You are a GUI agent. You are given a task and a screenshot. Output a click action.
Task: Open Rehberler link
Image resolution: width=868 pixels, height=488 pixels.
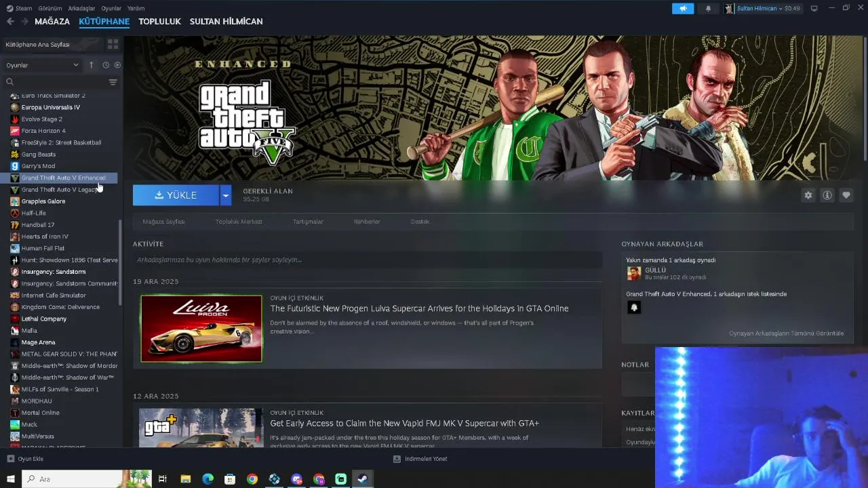tap(367, 222)
